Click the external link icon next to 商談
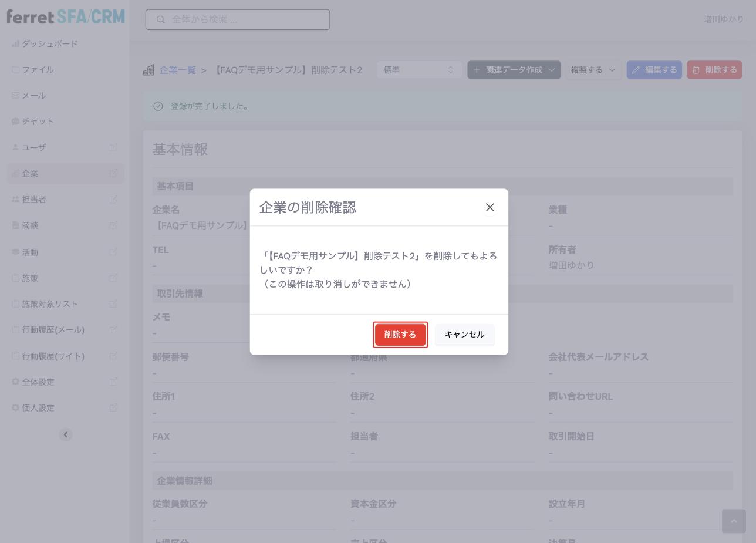The height and width of the screenshot is (543, 756). click(x=114, y=225)
